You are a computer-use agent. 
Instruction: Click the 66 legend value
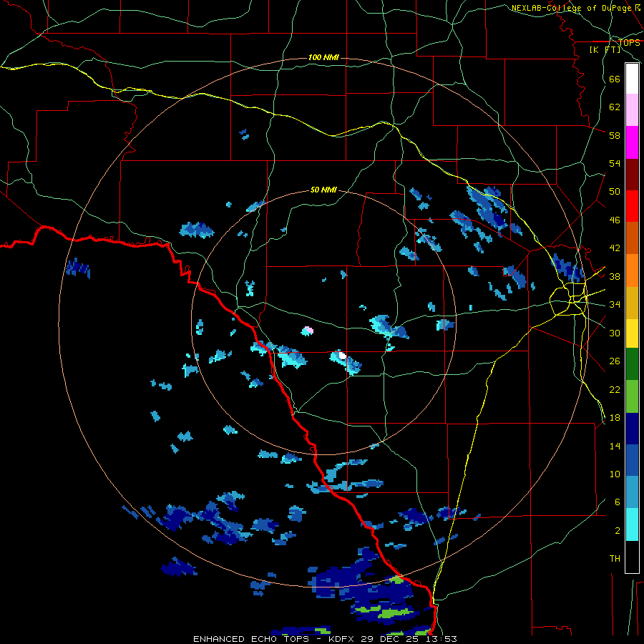click(615, 79)
